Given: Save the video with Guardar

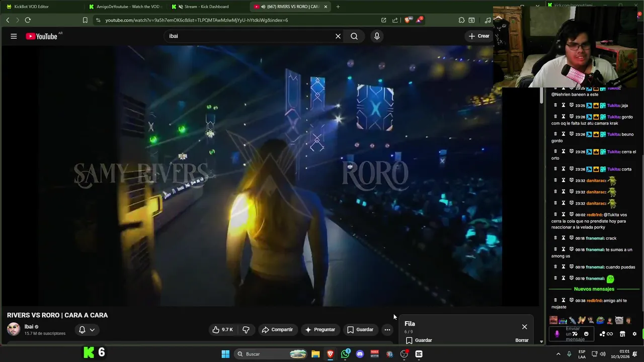Looking at the screenshot, I should pos(360,330).
